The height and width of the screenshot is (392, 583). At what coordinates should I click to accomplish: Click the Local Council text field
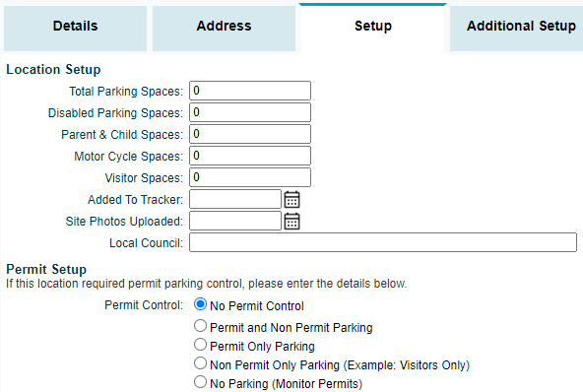pyautogui.click(x=383, y=242)
